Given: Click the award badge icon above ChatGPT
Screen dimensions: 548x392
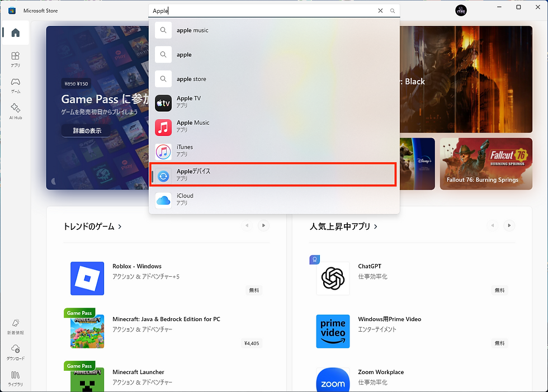Looking at the screenshot, I should coord(314,259).
